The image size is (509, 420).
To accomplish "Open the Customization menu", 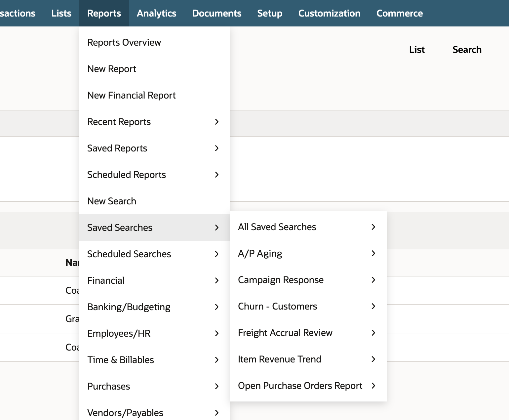I will pos(329,13).
